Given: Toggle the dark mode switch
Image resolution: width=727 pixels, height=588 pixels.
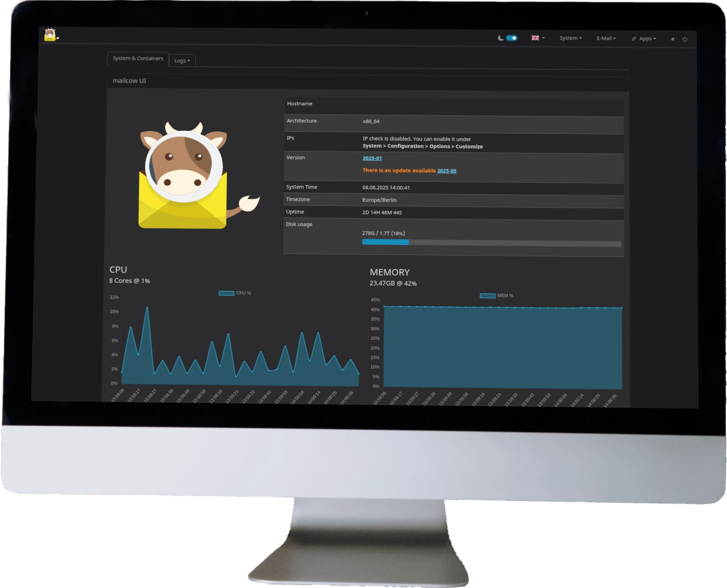Looking at the screenshot, I should click(512, 38).
